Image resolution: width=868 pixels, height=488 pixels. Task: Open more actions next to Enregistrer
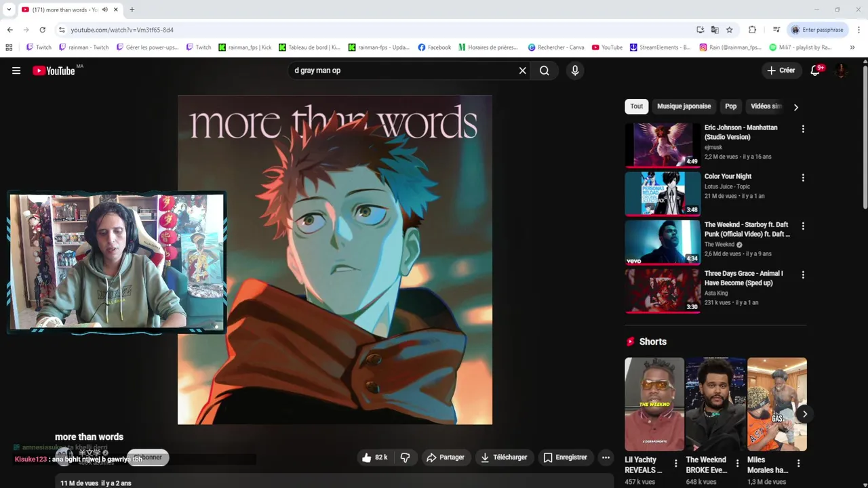(606, 457)
